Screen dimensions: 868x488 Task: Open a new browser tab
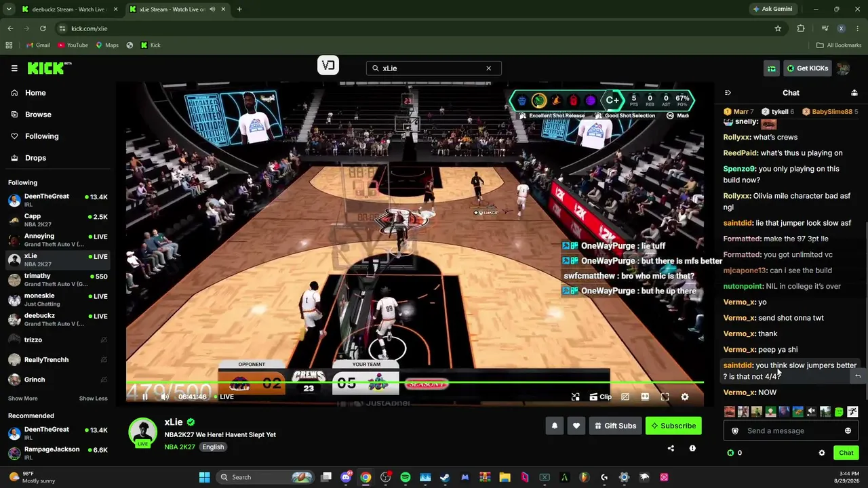(239, 9)
